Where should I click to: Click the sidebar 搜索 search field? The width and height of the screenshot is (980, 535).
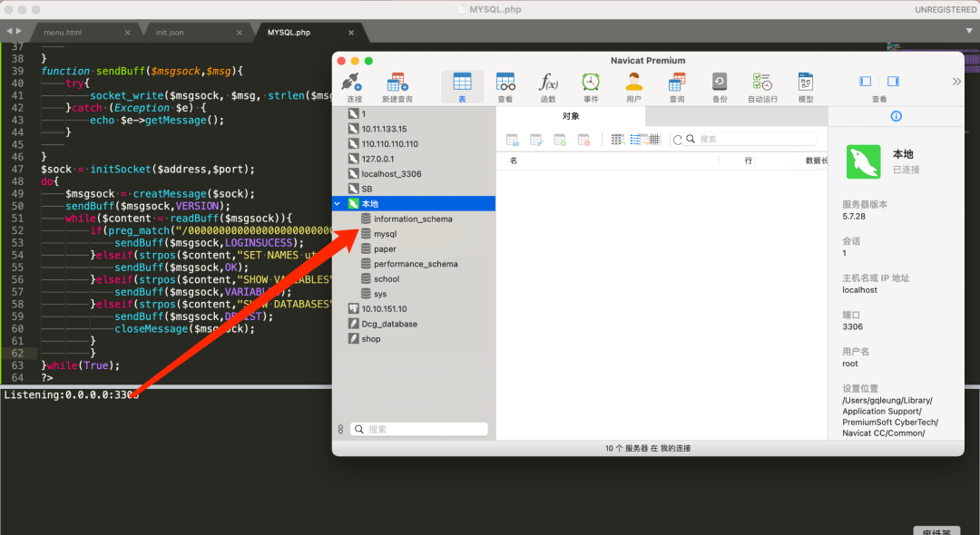point(418,429)
